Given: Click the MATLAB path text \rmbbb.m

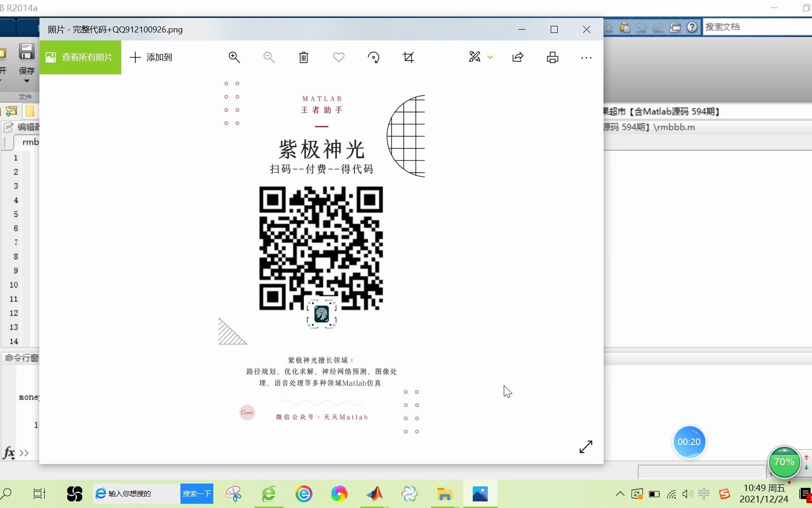Looking at the screenshot, I should [674, 127].
